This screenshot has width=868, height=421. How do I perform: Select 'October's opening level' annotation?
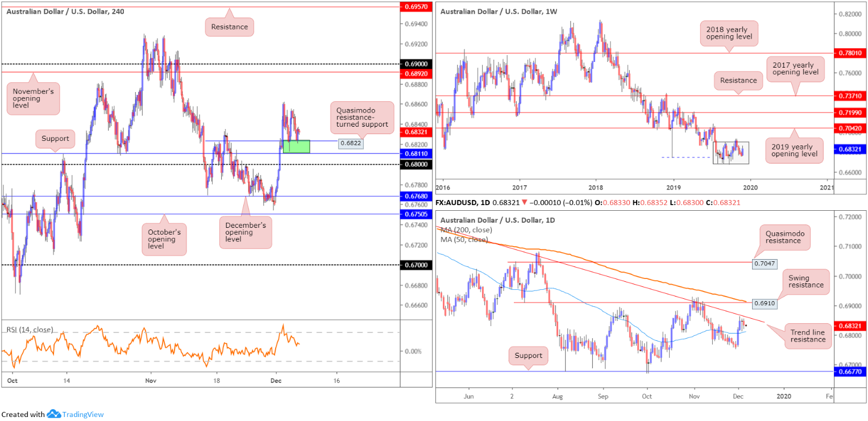point(164,239)
